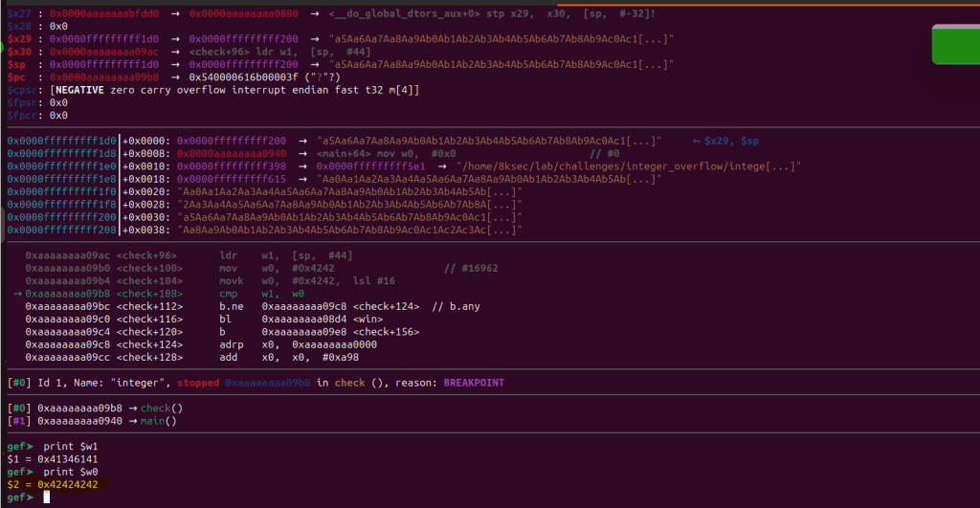Select the $pc value 0x0000aaaaaaaa09b8
The height and width of the screenshot is (508, 980).
pyautogui.click(x=104, y=77)
